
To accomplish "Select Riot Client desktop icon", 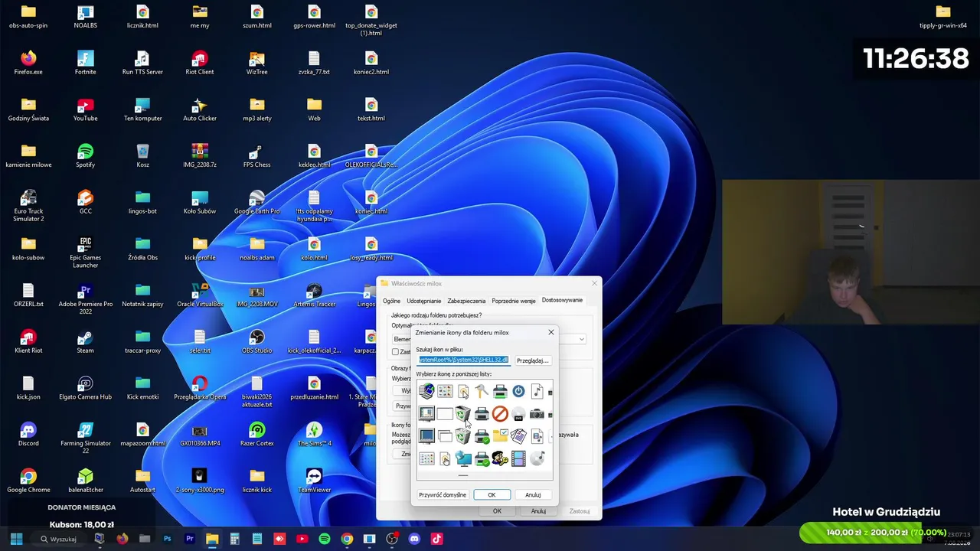I will [x=200, y=63].
